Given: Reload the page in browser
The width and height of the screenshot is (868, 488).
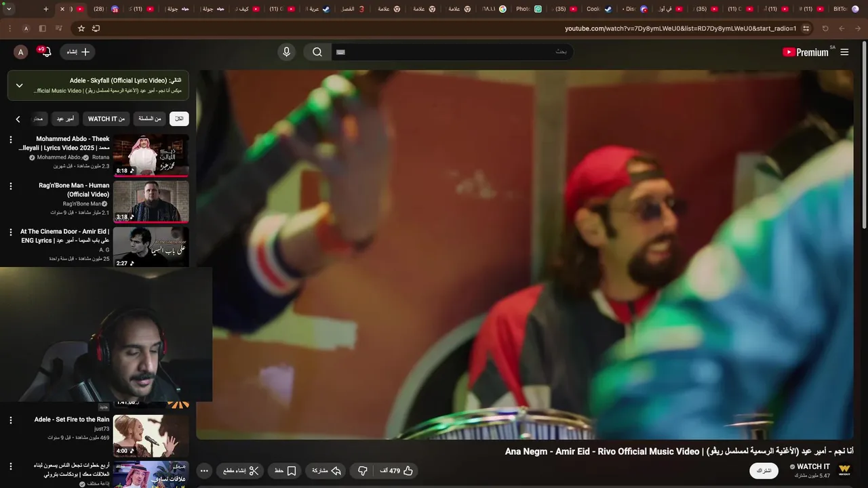Looking at the screenshot, I should pos(825,28).
